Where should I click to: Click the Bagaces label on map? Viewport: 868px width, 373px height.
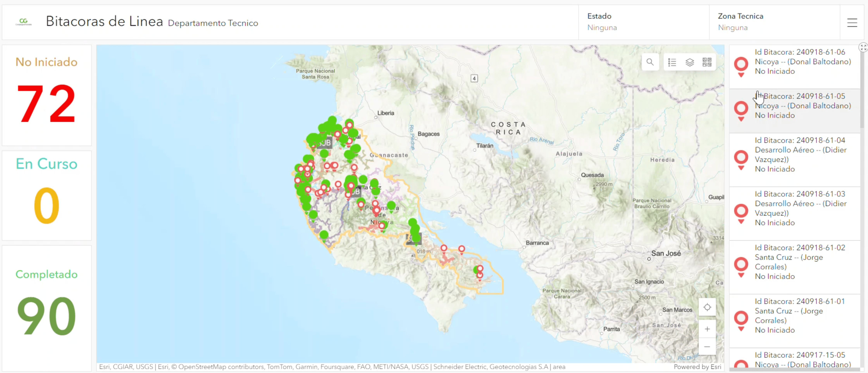(428, 134)
